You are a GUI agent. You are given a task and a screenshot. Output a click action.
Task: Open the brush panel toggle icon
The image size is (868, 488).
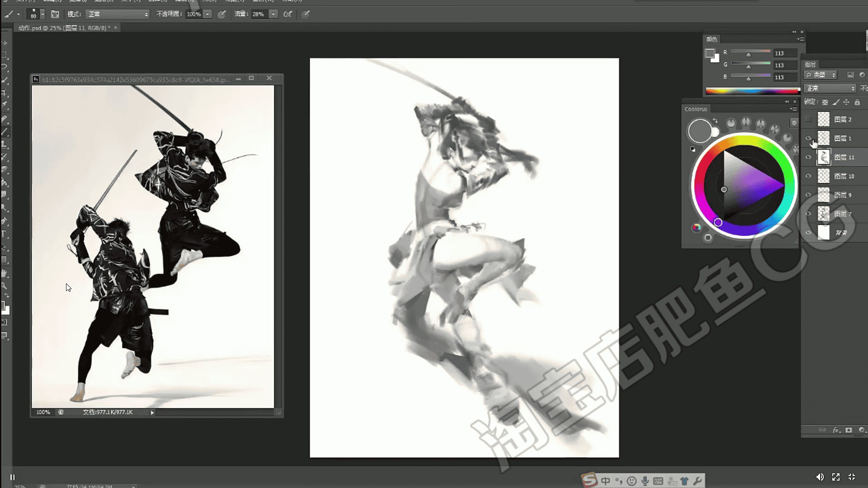(x=55, y=14)
